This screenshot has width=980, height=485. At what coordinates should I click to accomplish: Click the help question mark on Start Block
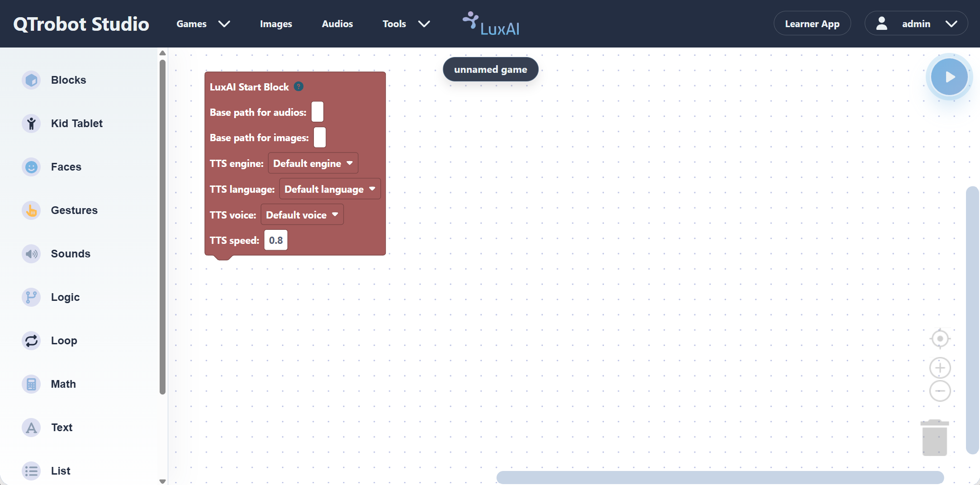pyautogui.click(x=298, y=86)
